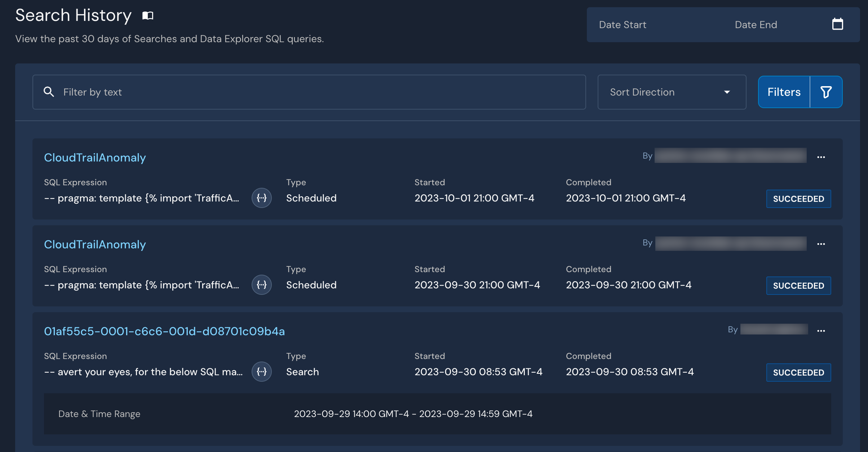868x452 pixels.
Task: Click the SUCCEEDED status on the first entry
Action: click(x=798, y=199)
